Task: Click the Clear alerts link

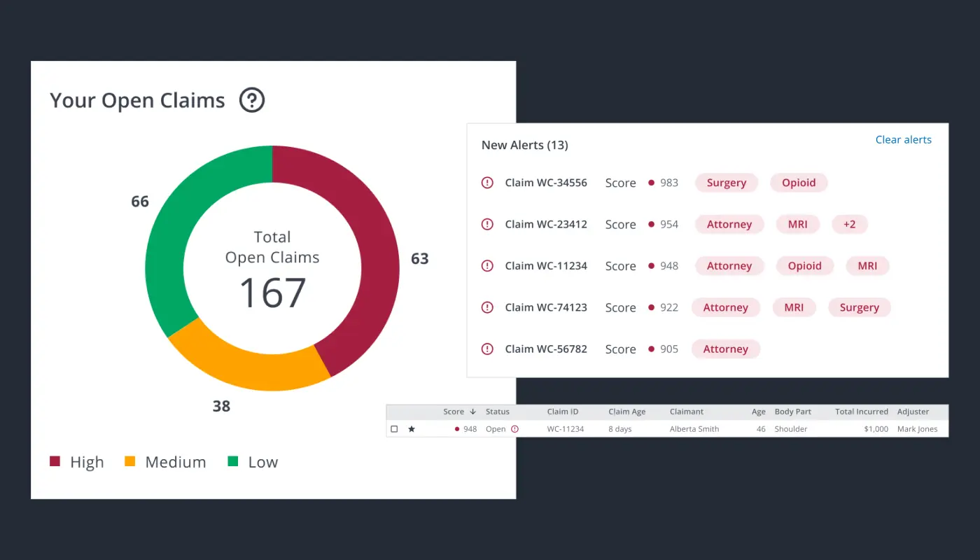Action: (903, 139)
